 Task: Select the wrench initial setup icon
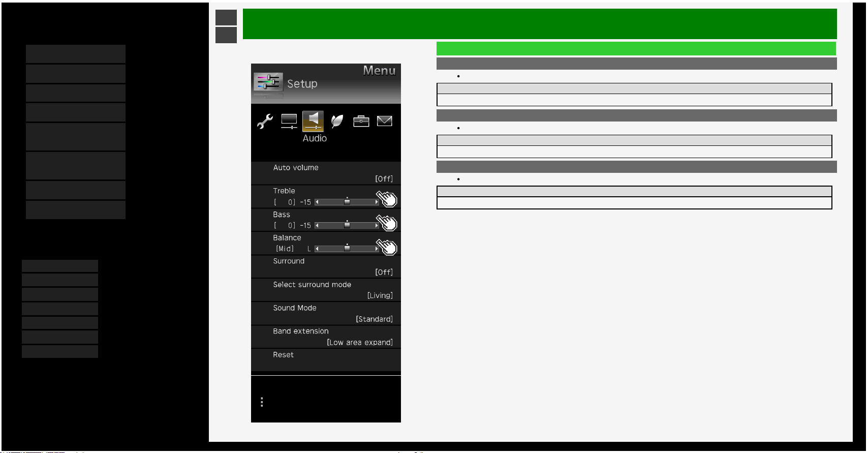tap(265, 121)
